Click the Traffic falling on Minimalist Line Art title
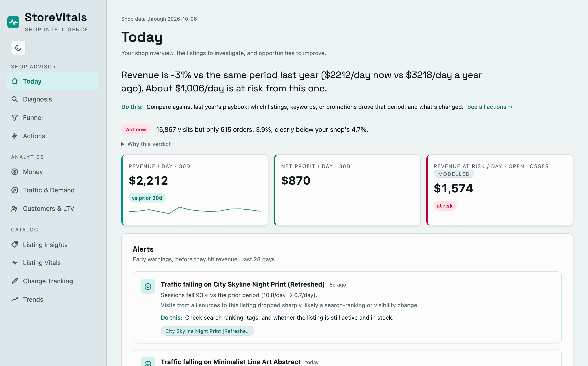The image size is (588, 366). (230, 362)
